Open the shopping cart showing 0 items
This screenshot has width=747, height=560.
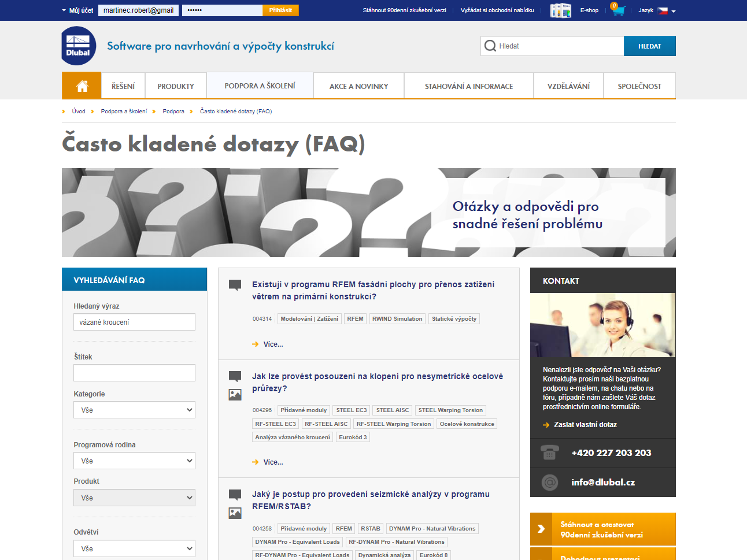(617, 11)
